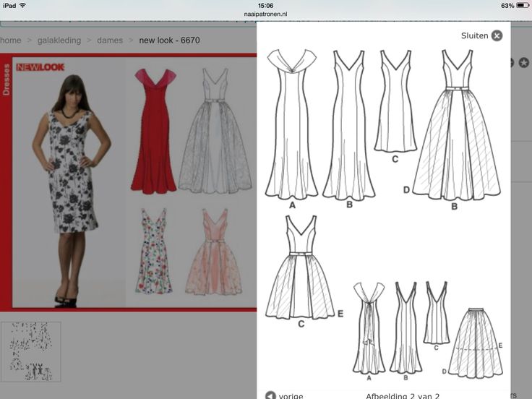Select the pattern pieces thumbnail below image
This screenshot has width=532, height=399.
click(30, 351)
